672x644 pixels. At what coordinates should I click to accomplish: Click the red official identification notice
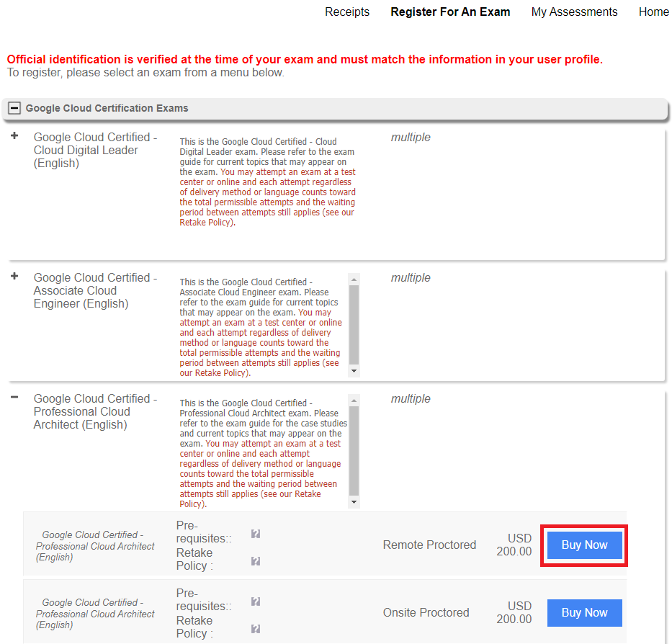coord(305,59)
